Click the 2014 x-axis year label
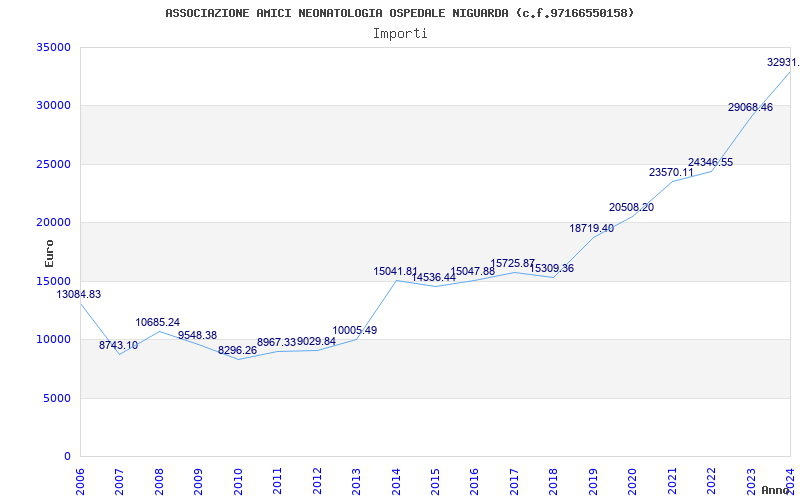The height and width of the screenshot is (500, 800). coord(396,480)
